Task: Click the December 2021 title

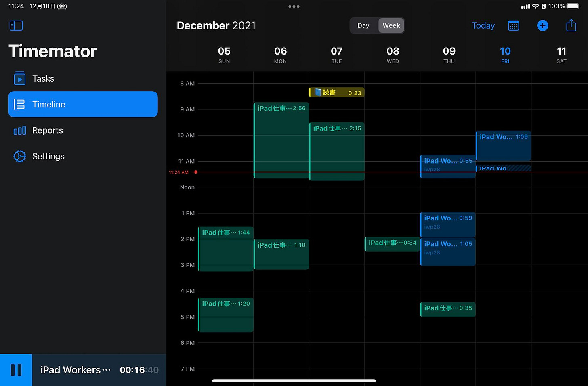Action: (216, 25)
